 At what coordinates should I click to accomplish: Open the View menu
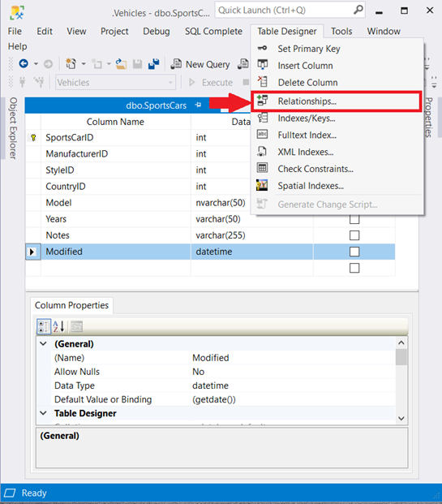tap(76, 31)
